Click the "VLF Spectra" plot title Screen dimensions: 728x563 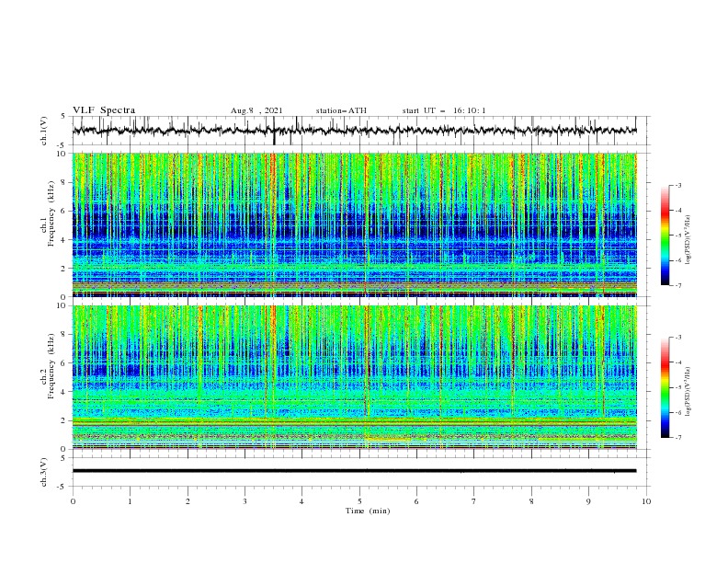point(104,110)
